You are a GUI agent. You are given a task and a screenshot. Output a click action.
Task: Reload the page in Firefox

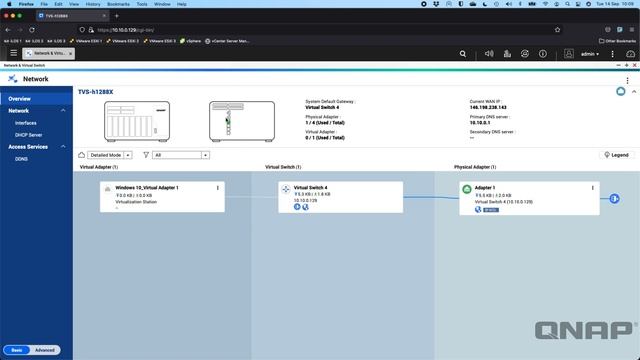coord(32,30)
